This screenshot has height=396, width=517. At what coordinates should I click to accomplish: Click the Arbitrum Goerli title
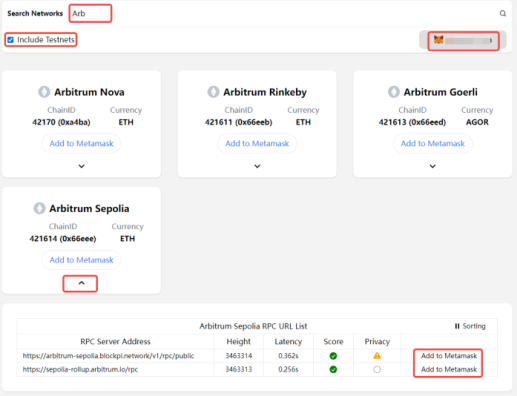point(441,92)
